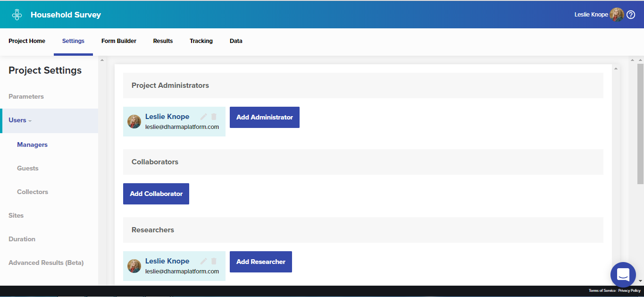Click the sidebar scroll up arrow
This screenshot has width=644, height=297.
[x=102, y=60]
